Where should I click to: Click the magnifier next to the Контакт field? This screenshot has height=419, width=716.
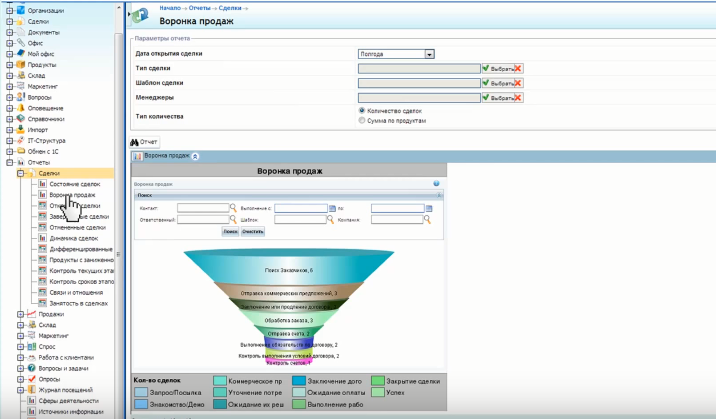233,208
